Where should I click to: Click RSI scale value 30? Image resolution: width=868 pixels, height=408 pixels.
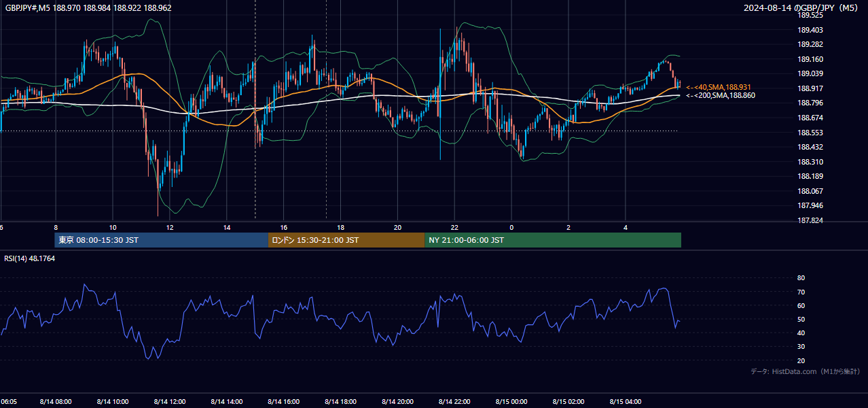pos(801,347)
